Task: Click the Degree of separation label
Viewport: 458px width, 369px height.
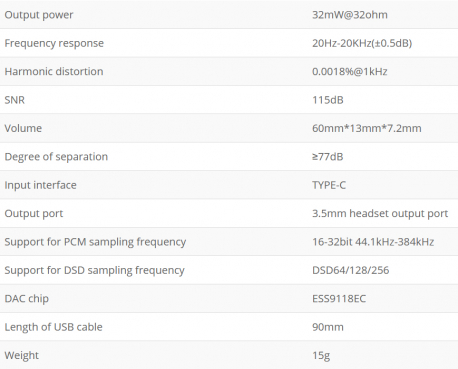Action: (56, 157)
